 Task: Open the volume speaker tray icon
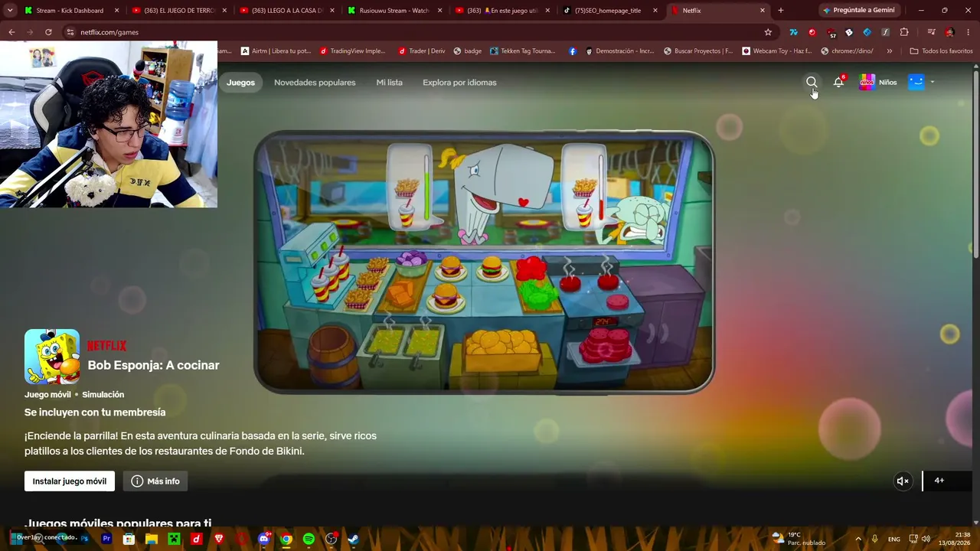point(926,539)
